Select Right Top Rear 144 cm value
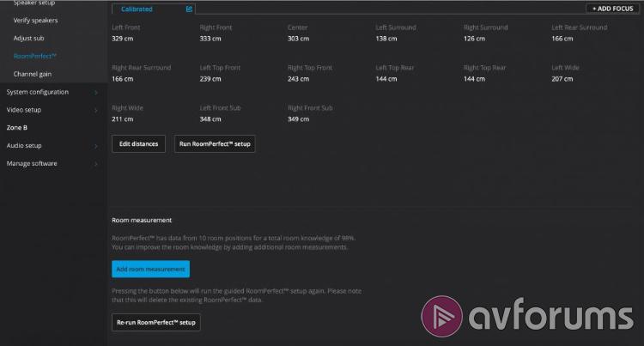Viewport: 644px width, 346px height. point(474,79)
